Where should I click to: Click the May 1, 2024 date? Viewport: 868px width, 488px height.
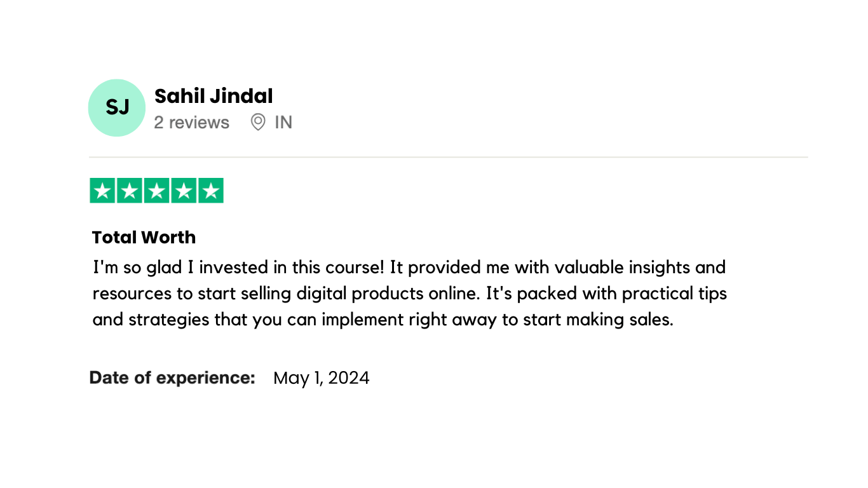pyautogui.click(x=321, y=378)
